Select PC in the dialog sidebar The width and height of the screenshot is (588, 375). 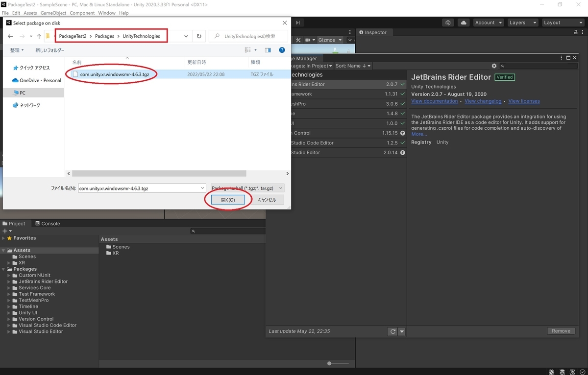click(33, 93)
